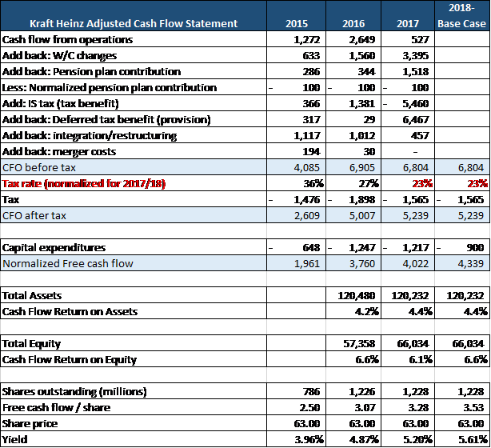Image resolution: width=491 pixels, height=448 pixels.
Task: Select the 120,480 total assets value
Action: tap(357, 295)
